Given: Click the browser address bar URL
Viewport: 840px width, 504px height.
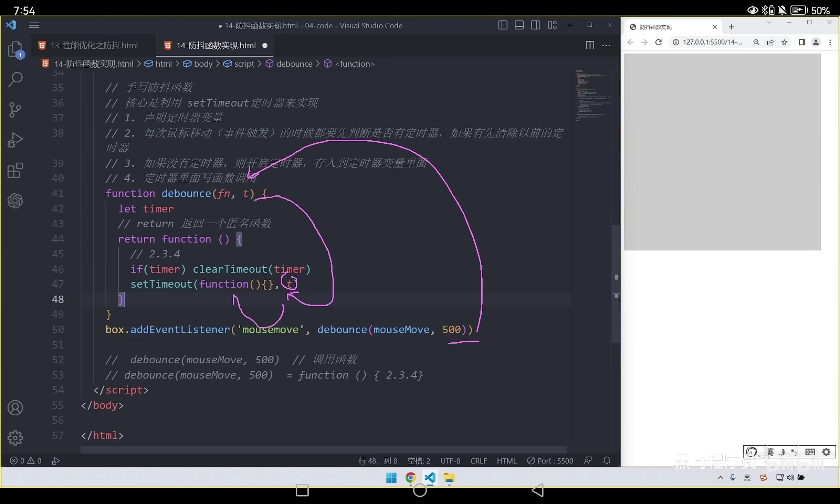Looking at the screenshot, I should pos(712,42).
